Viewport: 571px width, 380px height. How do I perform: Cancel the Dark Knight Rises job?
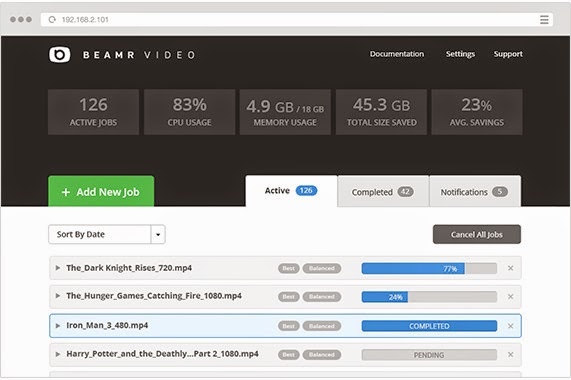511,268
